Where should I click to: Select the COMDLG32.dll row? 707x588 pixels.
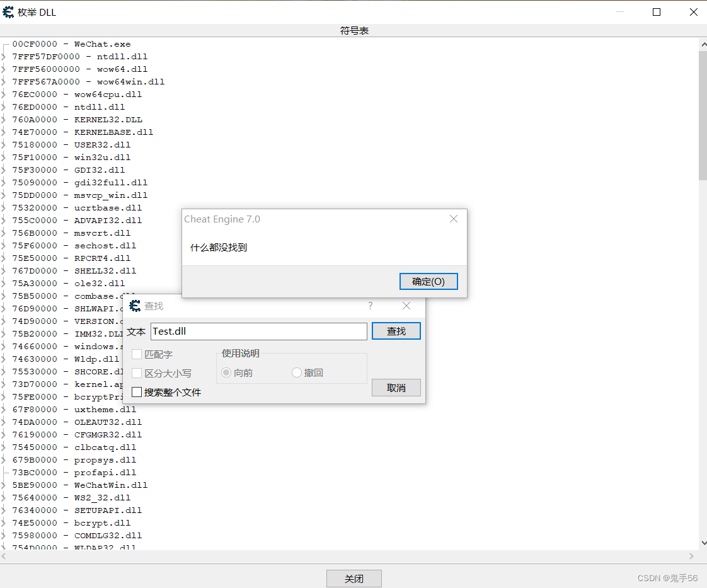point(77,536)
